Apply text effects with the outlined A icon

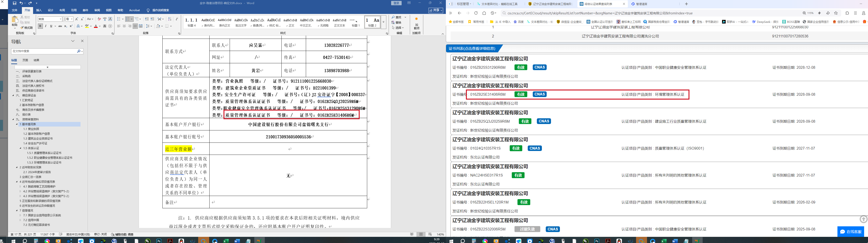point(78,26)
